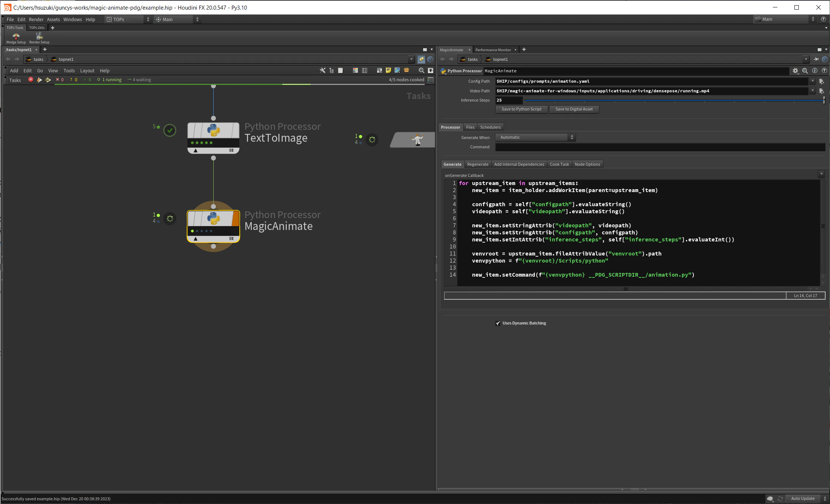Switch to the Schedulers tab
830x504 pixels.
pos(490,127)
